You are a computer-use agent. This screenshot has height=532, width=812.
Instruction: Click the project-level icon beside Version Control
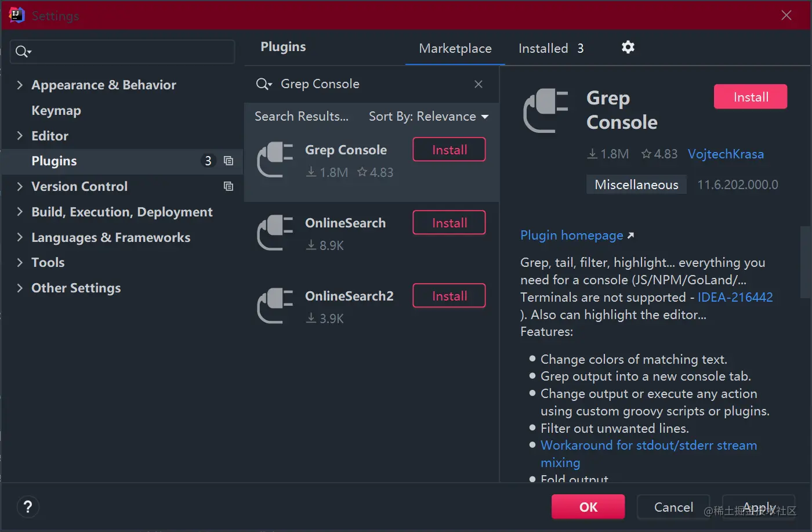pyautogui.click(x=229, y=186)
